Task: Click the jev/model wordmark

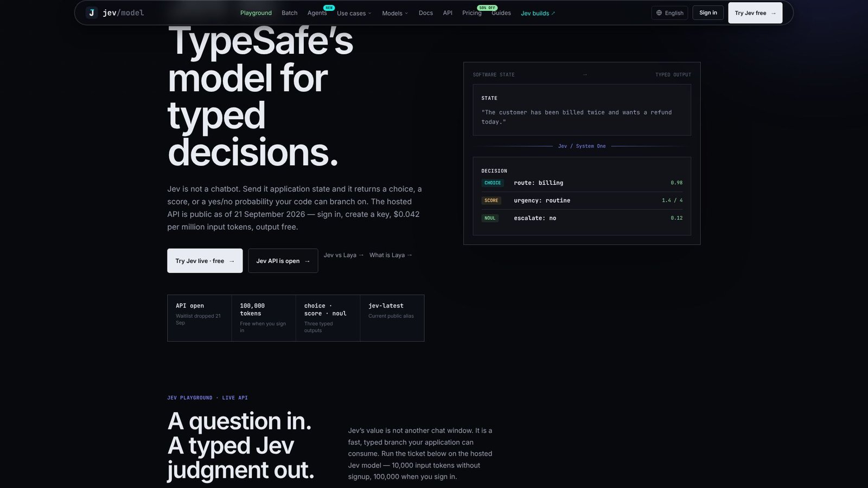Action: click(123, 12)
